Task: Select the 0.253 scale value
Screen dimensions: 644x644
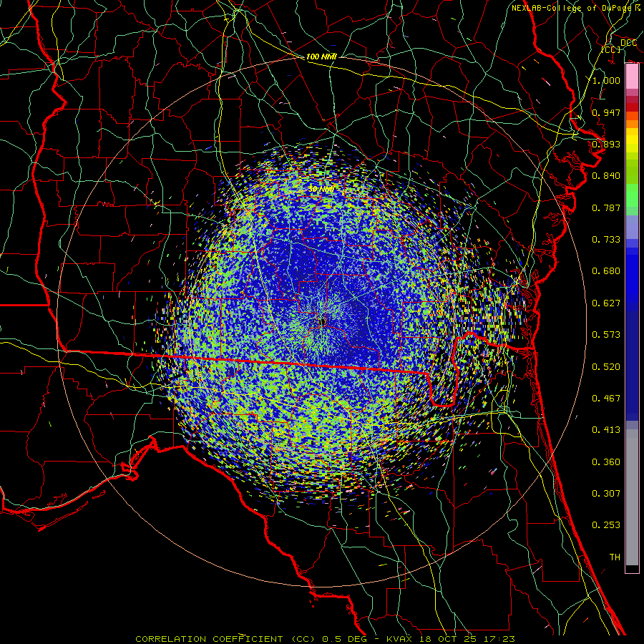Action: [606, 525]
